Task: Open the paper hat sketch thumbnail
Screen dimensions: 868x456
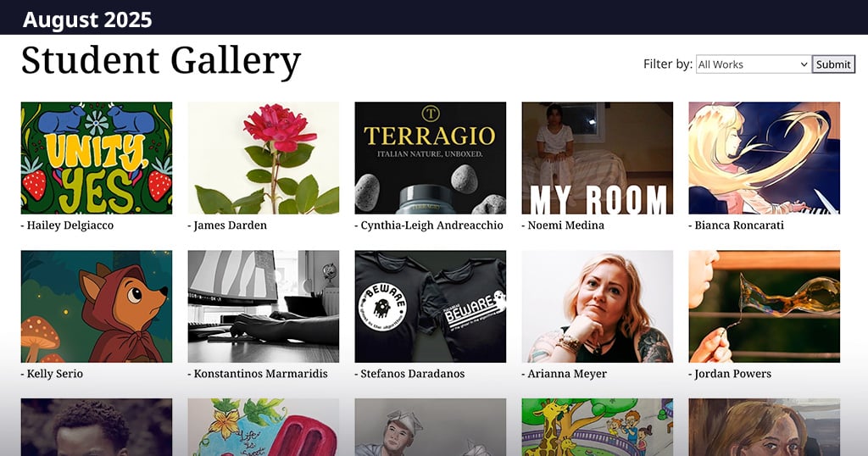Action: click(x=430, y=427)
